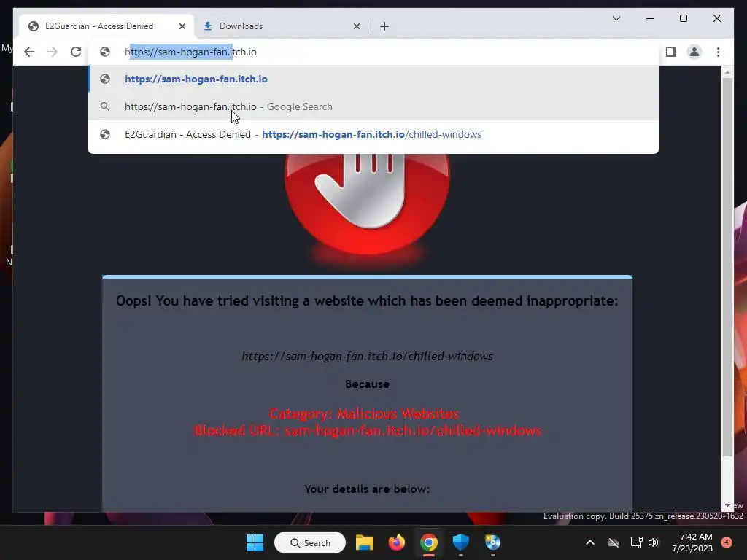The width and height of the screenshot is (747, 560).
Task: Click 'Category: Malicious Websites' text
Action: pos(364,413)
